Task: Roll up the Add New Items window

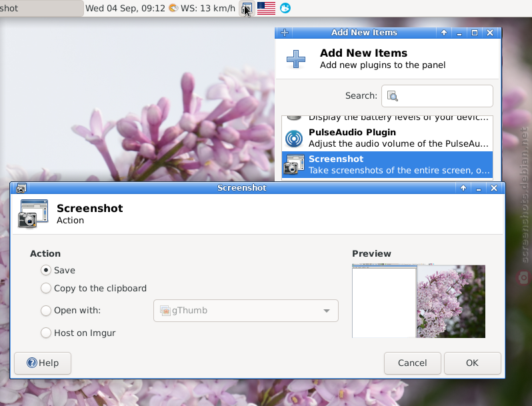Action: (x=444, y=33)
